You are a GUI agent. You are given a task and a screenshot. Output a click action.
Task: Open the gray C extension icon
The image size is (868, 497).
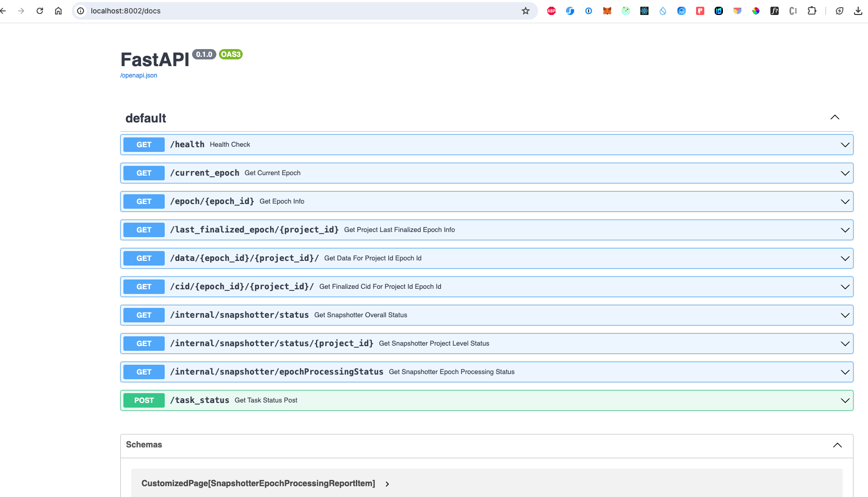[x=793, y=11]
